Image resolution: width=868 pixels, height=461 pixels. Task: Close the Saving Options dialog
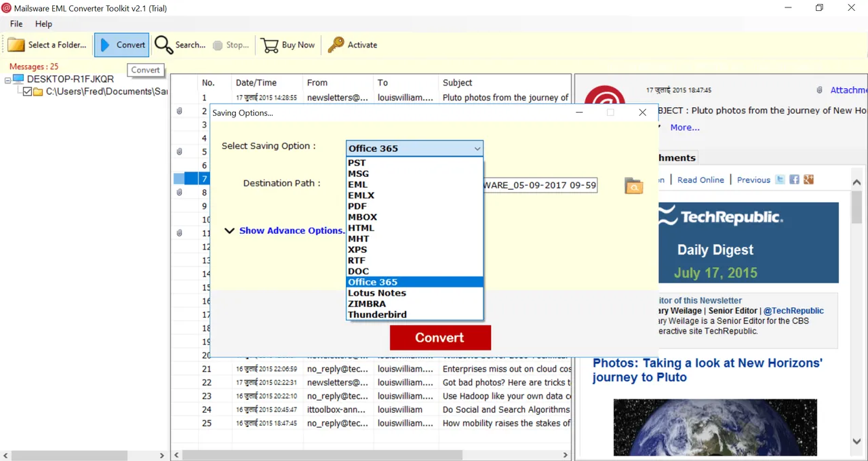click(x=642, y=113)
